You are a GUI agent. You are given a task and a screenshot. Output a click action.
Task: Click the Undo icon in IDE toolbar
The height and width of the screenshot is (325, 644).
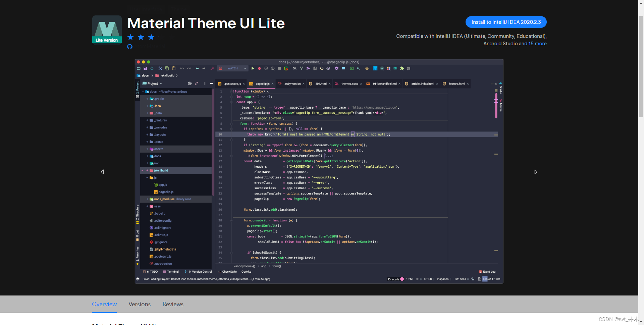(x=182, y=68)
